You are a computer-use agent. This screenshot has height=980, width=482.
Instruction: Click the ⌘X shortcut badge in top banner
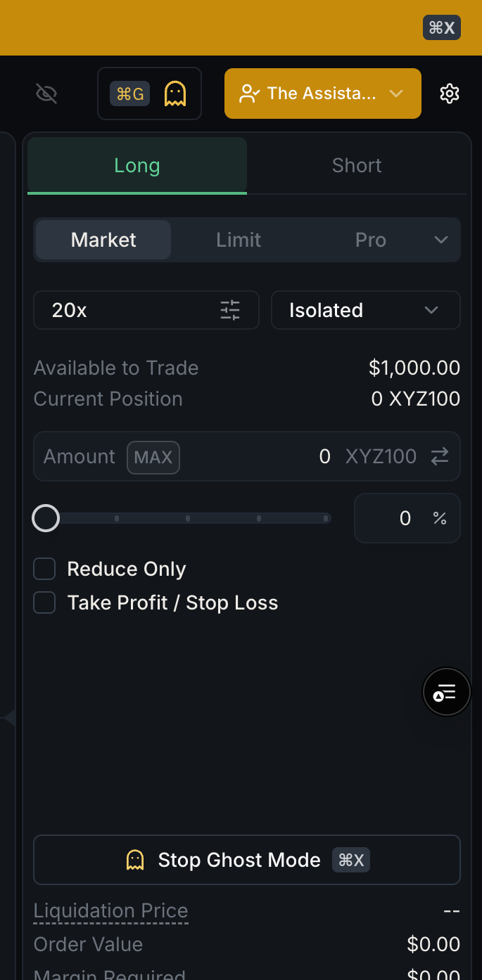[x=442, y=27]
